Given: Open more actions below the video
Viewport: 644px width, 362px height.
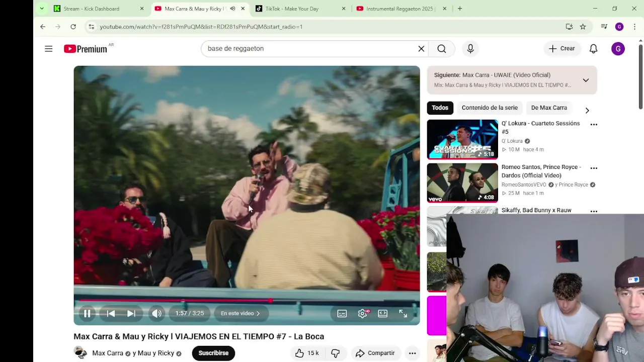Looking at the screenshot, I should tap(412, 353).
